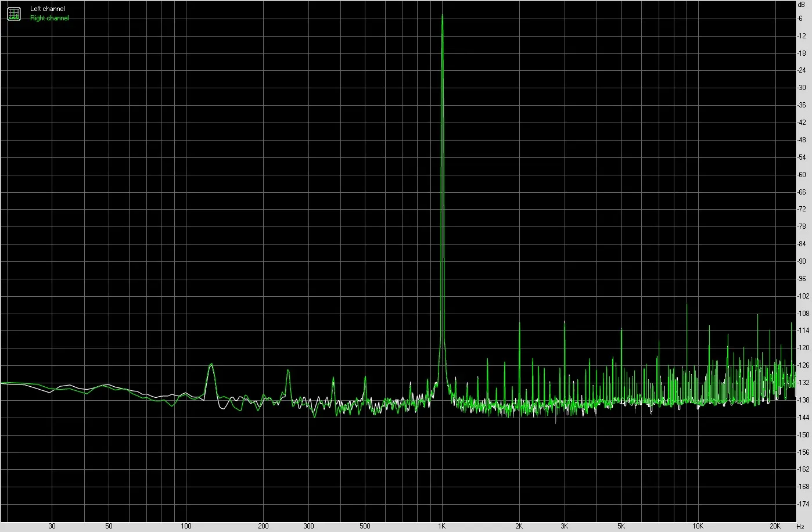Click the "-60" dB axis value
The image size is (812, 532).
point(802,175)
